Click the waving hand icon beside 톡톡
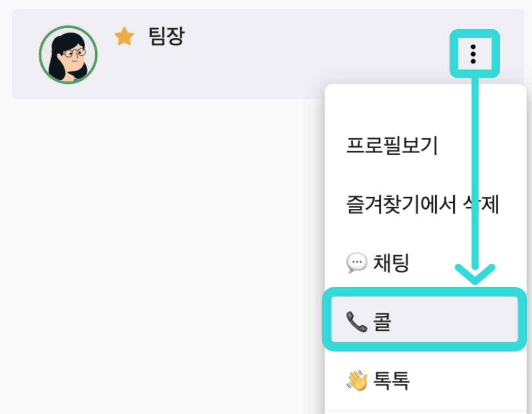This screenshot has height=414, width=532. [356, 381]
